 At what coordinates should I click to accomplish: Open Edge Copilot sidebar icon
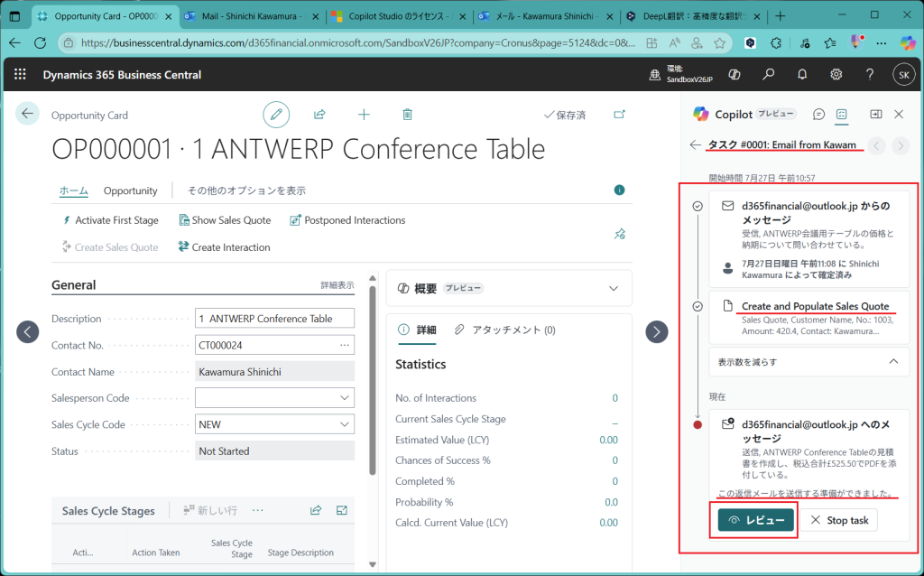tap(908, 42)
